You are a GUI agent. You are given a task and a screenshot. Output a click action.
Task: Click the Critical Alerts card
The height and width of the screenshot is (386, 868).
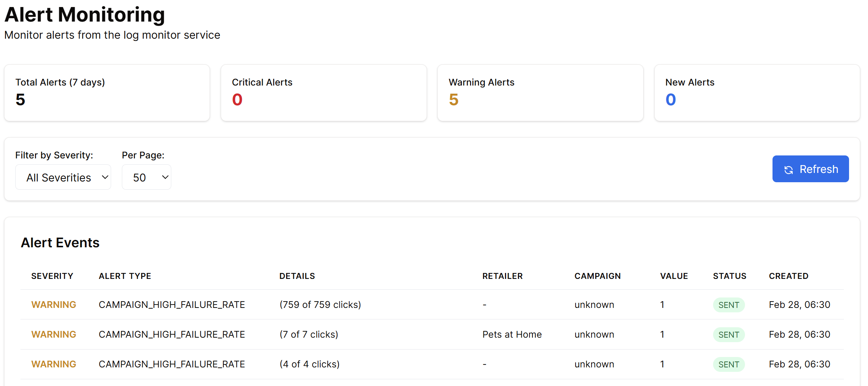(324, 93)
